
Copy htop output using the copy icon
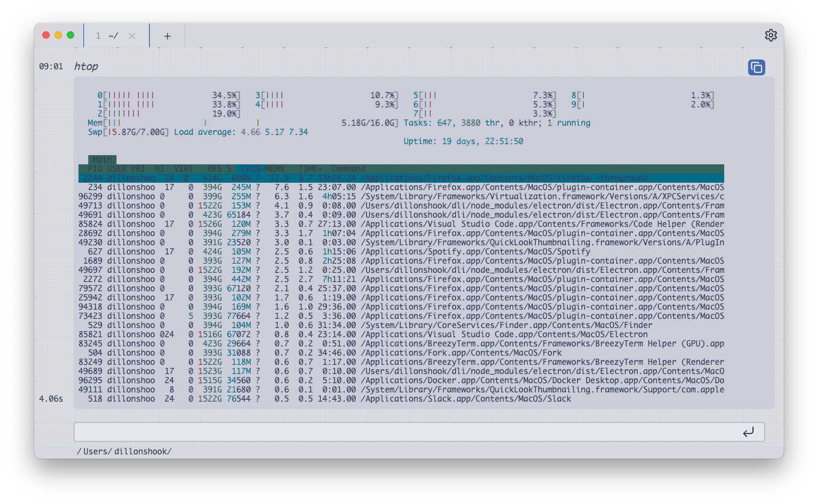click(x=756, y=67)
